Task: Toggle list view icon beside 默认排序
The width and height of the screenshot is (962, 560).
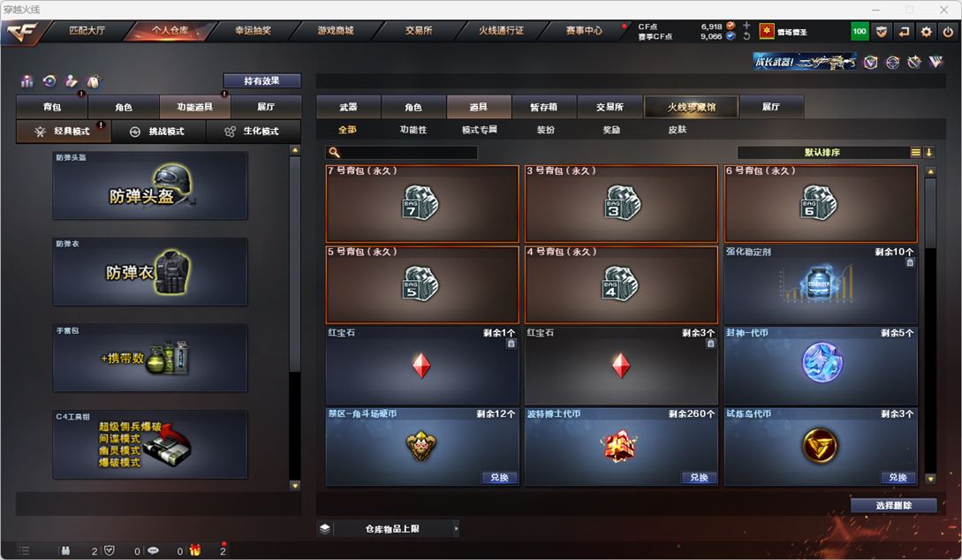Action: (x=915, y=152)
